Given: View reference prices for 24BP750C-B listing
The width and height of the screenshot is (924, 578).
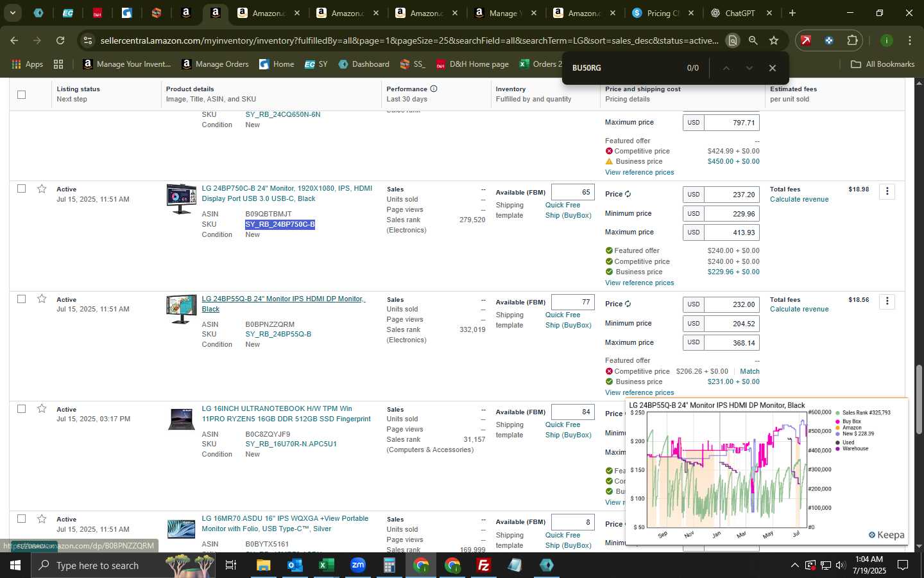Looking at the screenshot, I should point(639,283).
